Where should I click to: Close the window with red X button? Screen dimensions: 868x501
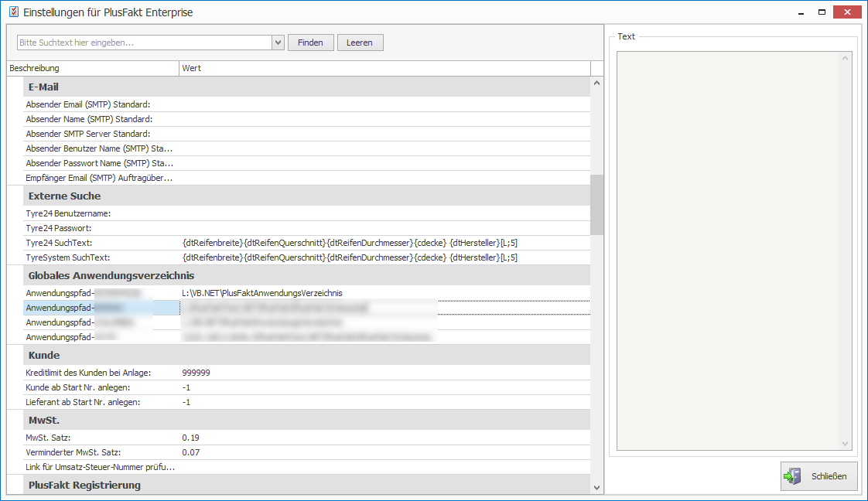click(848, 12)
